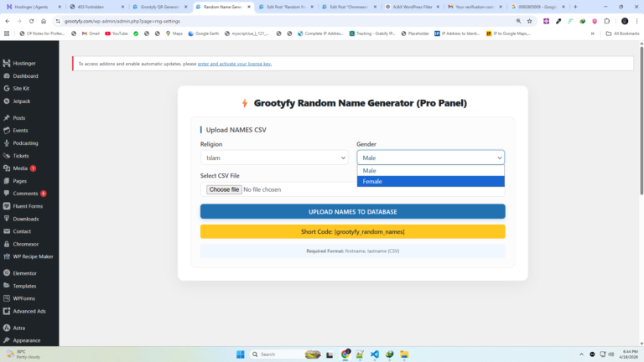Switch to Your verification code tab

point(475,7)
